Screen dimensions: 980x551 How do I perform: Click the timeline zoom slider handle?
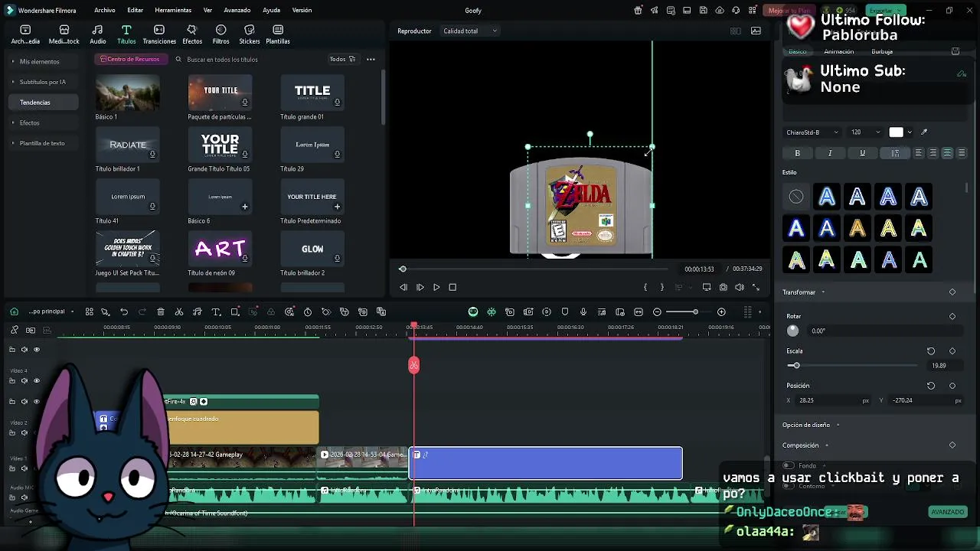[x=695, y=311]
